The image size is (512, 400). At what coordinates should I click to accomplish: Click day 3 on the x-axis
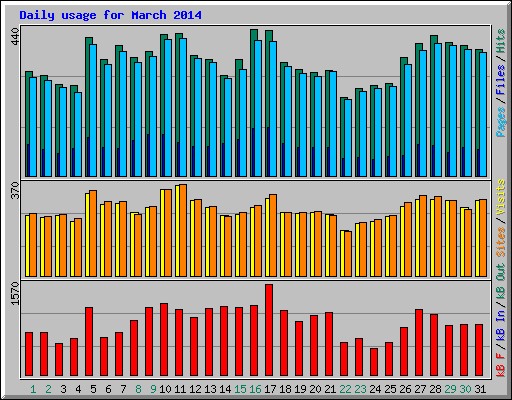(63, 389)
